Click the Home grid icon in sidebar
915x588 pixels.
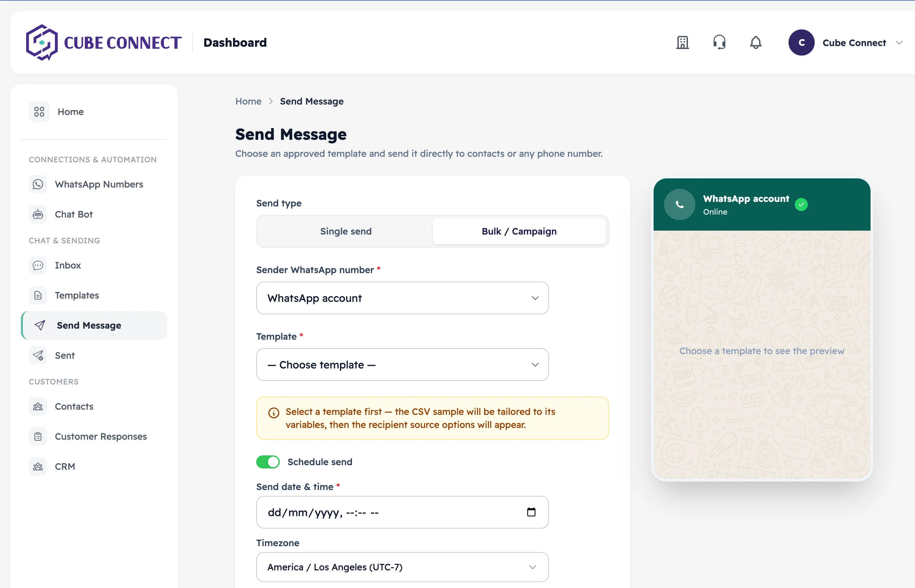pos(39,112)
